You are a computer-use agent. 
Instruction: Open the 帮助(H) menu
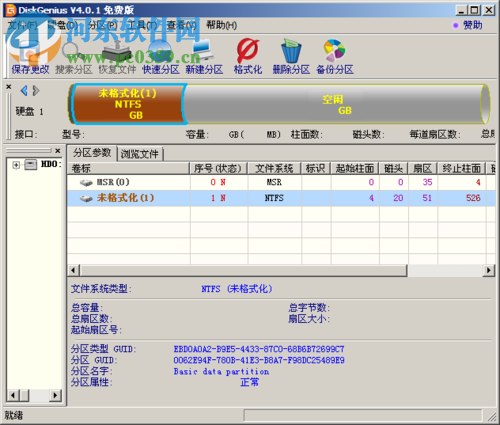click(x=221, y=25)
